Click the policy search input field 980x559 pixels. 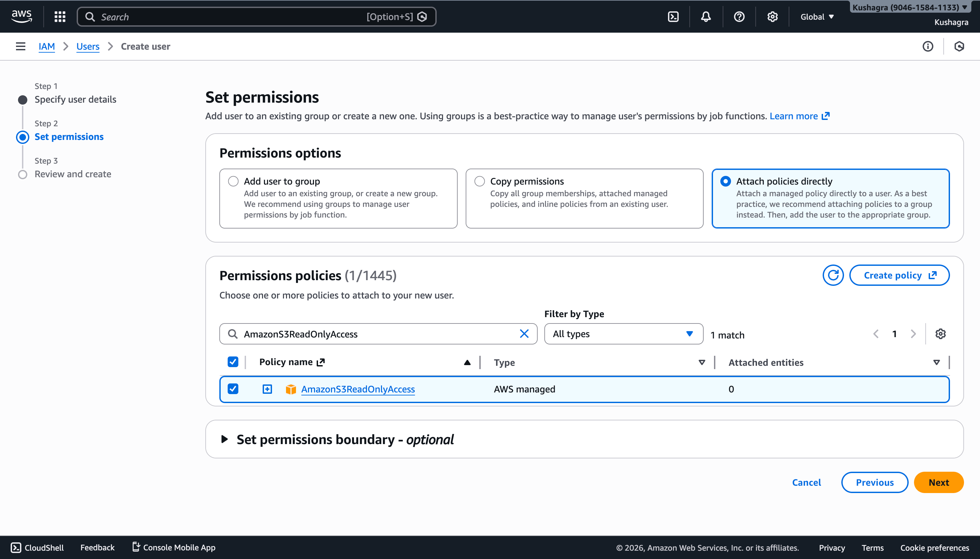click(378, 333)
